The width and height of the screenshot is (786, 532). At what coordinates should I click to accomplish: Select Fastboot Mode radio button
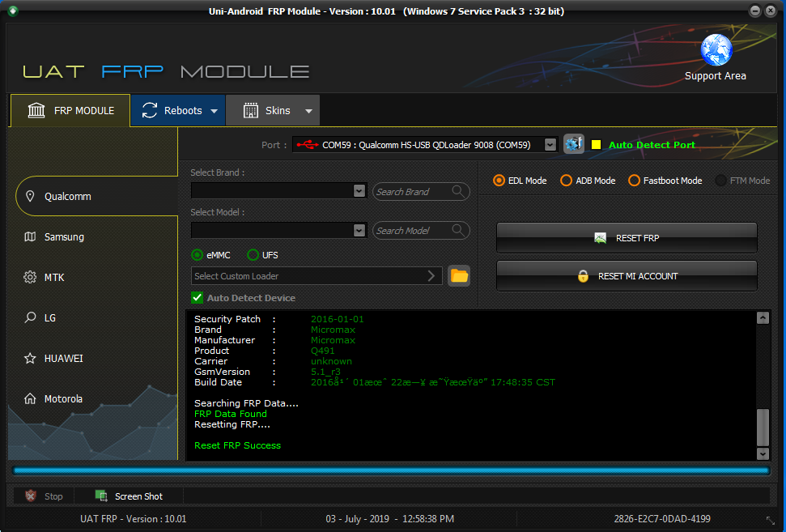(x=634, y=181)
